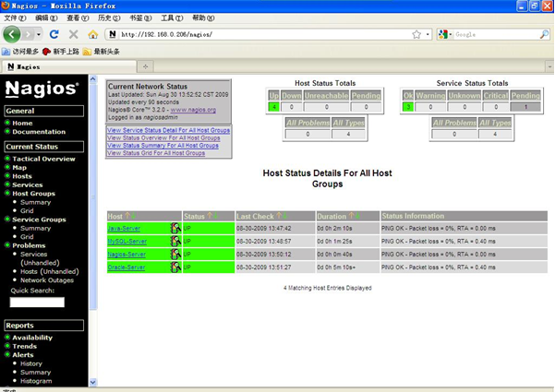This screenshot has height=392, width=555.
Task: Sort Duration column descending arrow
Action: click(x=356, y=215)
